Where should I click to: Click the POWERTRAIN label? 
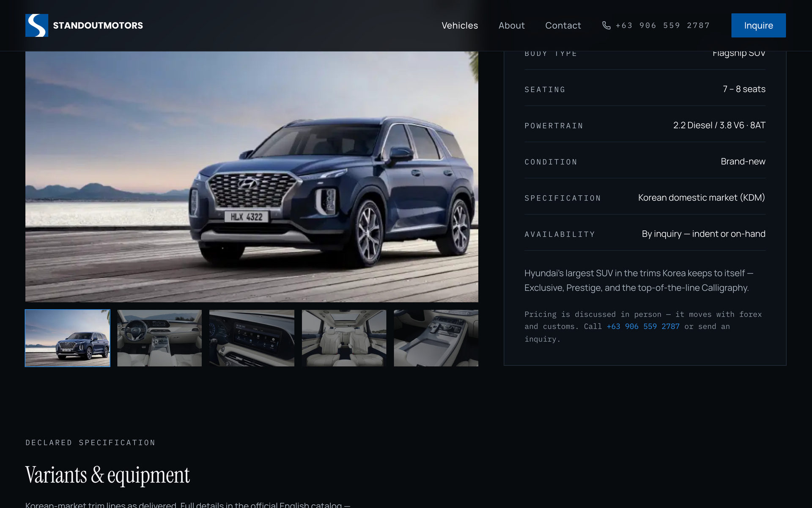pyautogui.click(x=554, y=126)
